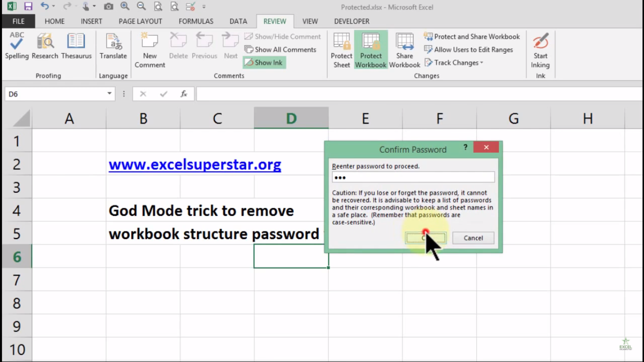Add a New Comment
Screen dimensions: 644x362
click(x=150, y=50)
